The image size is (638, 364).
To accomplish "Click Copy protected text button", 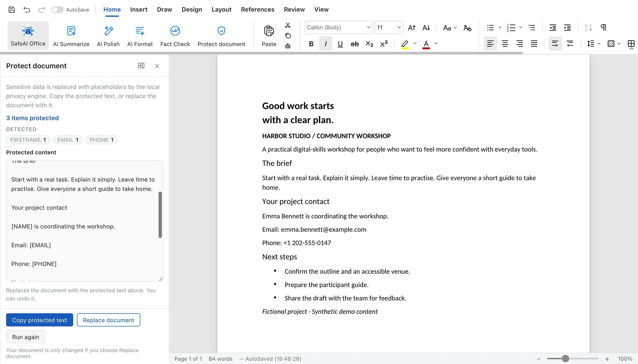I will [40, 320].
